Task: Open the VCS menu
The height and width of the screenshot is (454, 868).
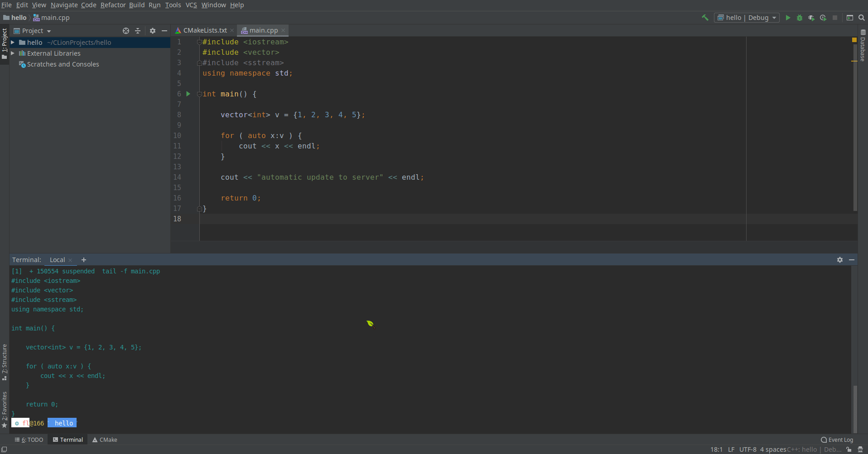Action: point(191,5)
